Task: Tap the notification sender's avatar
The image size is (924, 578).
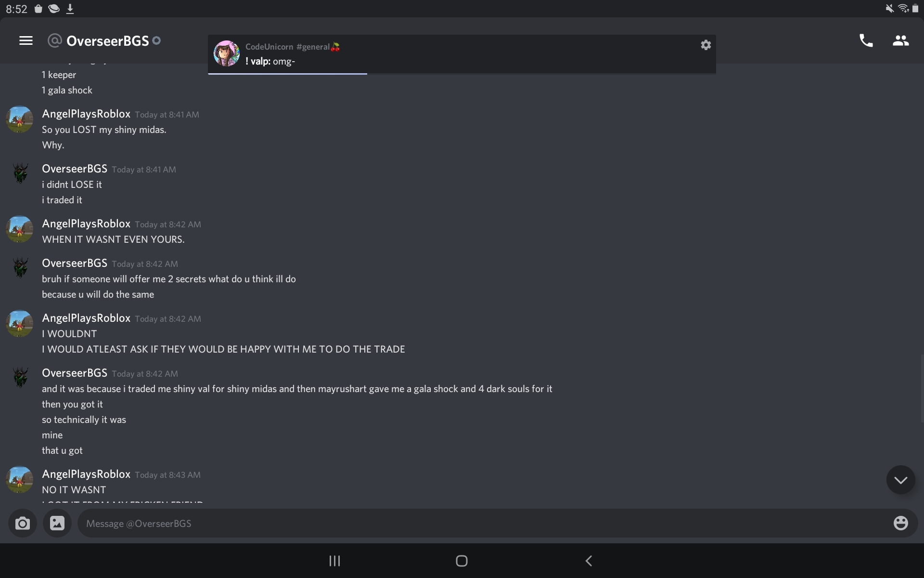Action: 227,53
